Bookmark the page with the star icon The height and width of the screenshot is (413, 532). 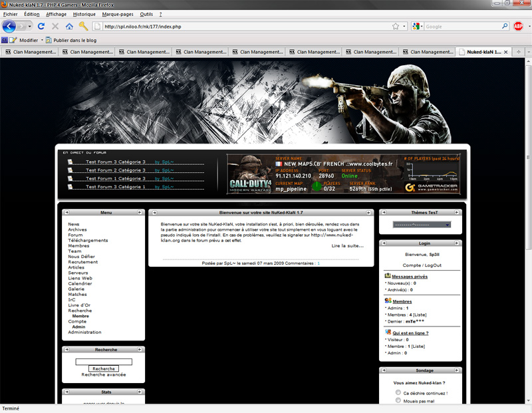(396, 27)
